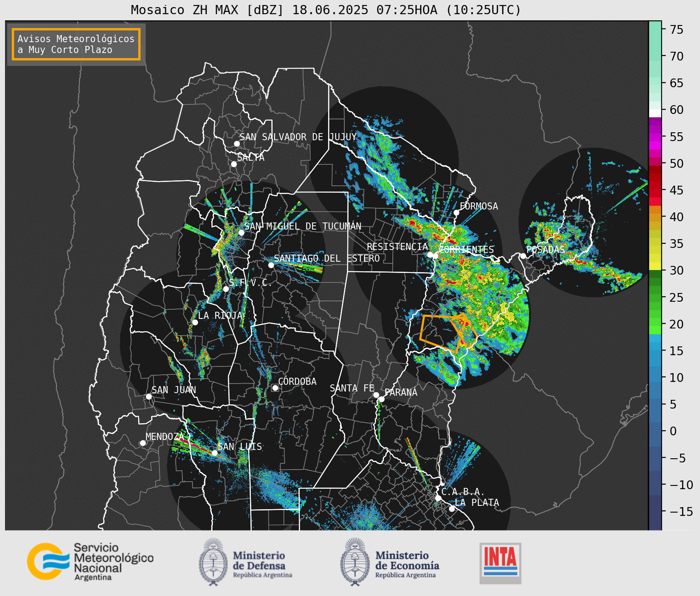
Task: Click the 'CÓRDOBA' map label
Action: (x=297, y=381)
